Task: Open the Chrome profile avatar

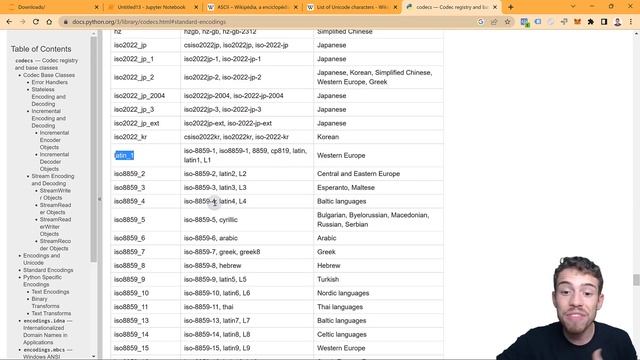Action: 618,22
